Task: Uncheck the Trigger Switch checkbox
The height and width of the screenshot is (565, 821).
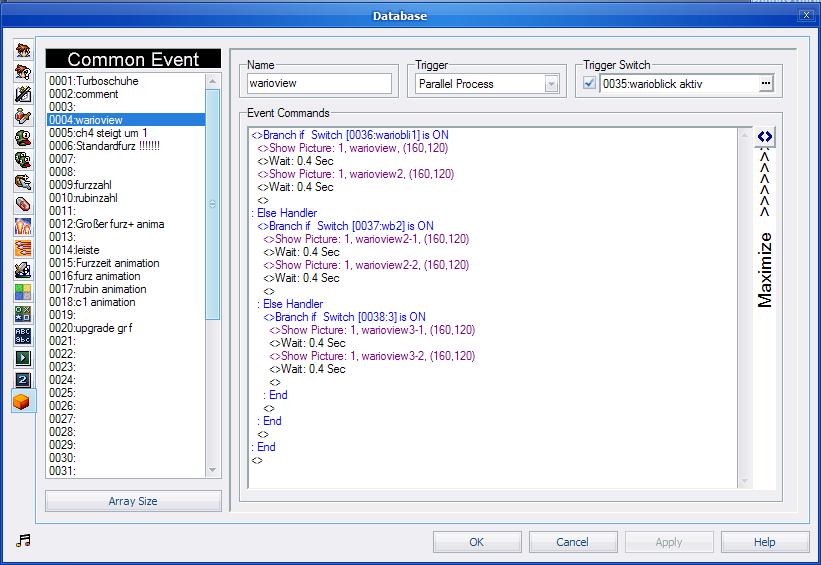Action: point(590,84)
